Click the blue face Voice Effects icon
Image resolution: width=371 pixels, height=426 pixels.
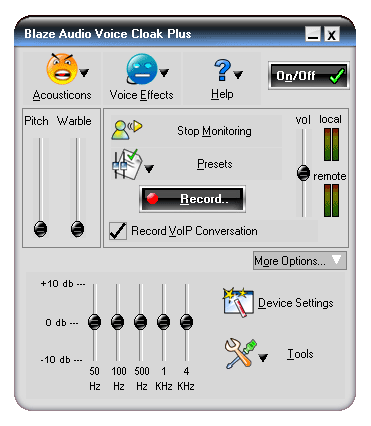pyautogui.click(x=142, y=69)
